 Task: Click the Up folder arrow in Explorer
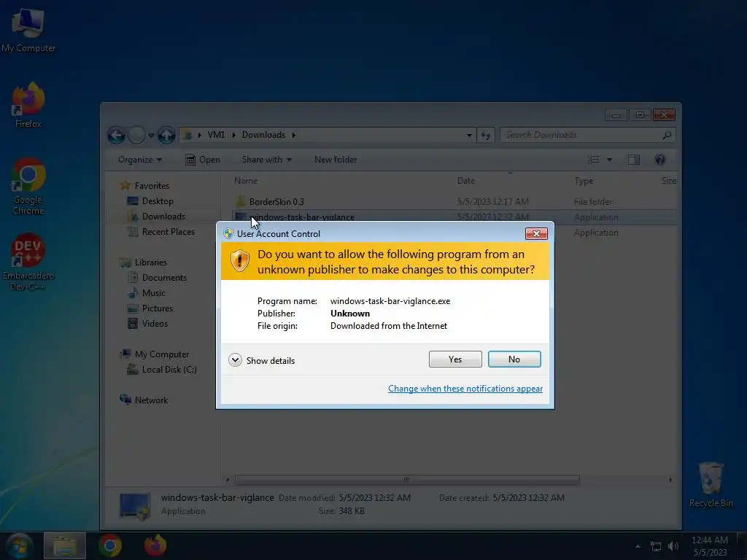point(166,135)
